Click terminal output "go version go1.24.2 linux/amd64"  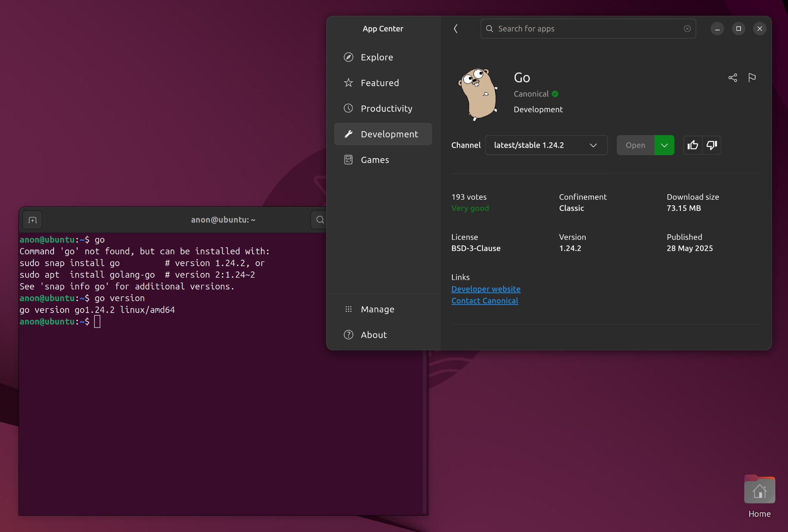point(97,310)
